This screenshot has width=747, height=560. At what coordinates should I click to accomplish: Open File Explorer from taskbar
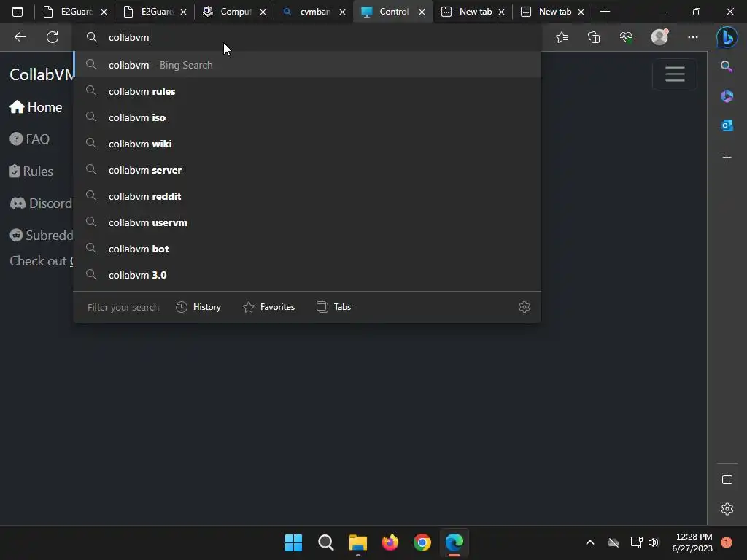[x=357, y=542]
